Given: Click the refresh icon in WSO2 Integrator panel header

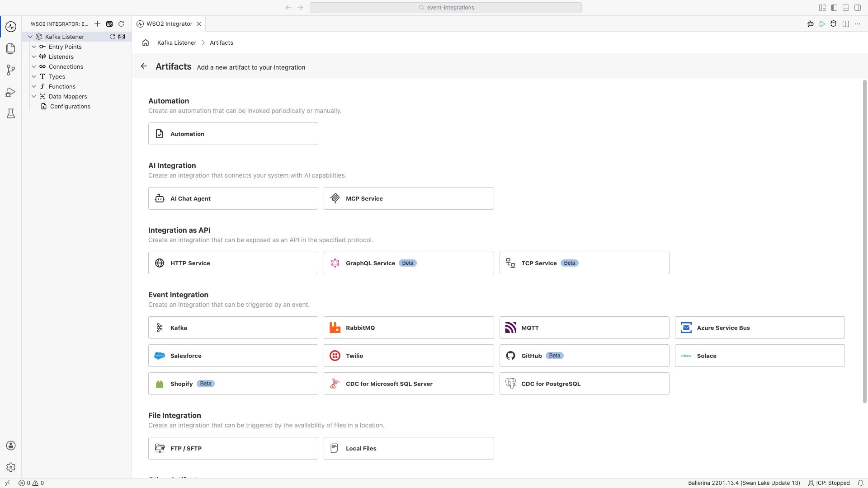Looking at the screenshot, I should click(x=121, y=24).
